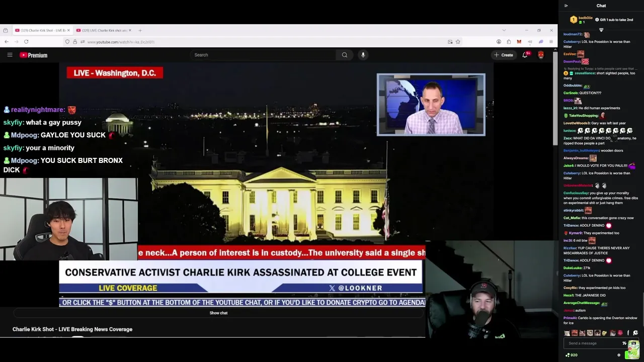Click username 'ConfuciousSay' in chat

pyautogui.click(x=576, y=193)
